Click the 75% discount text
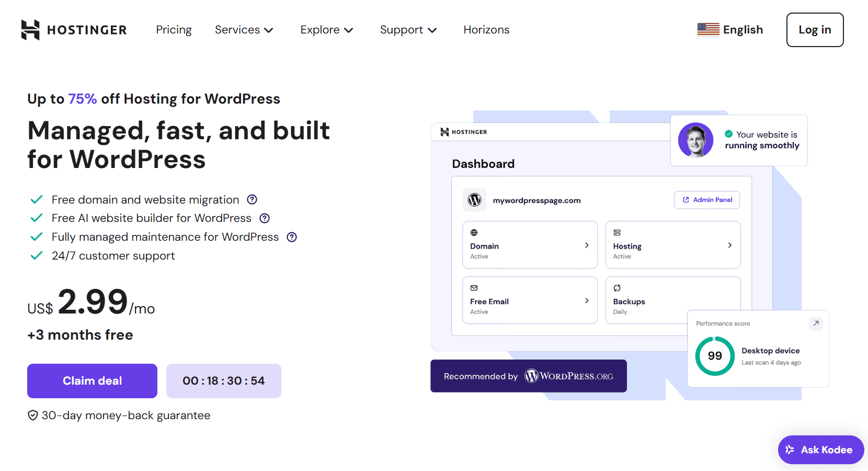868x471 pixels. coord(83,99)
